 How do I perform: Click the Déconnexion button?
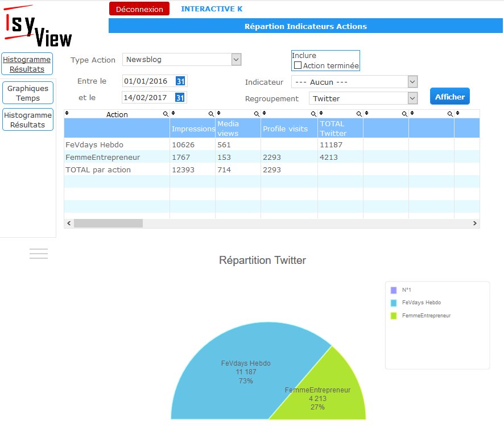139,9
